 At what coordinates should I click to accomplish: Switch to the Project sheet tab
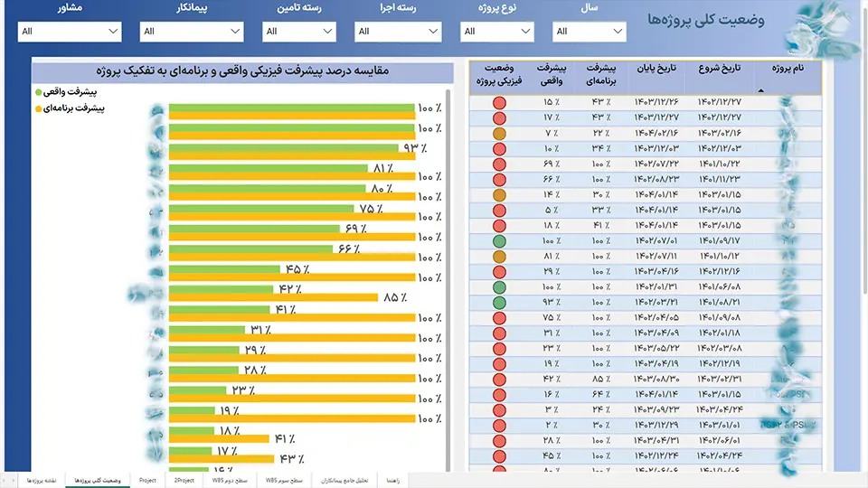click(x=147, y=480)
